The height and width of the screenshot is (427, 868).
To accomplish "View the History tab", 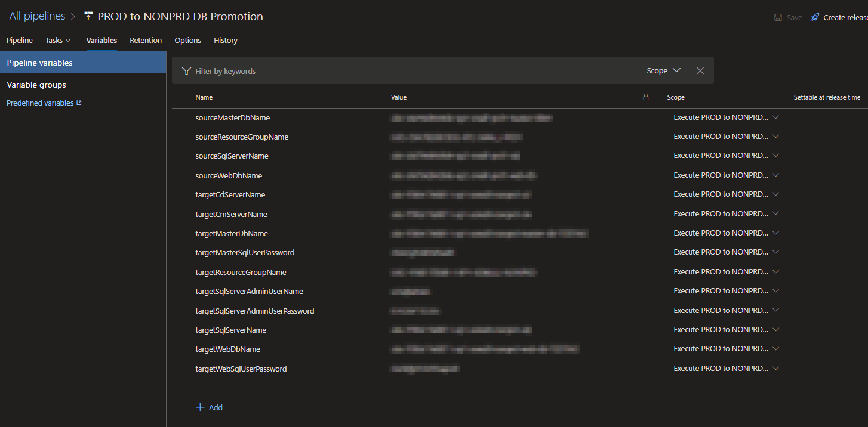I will click(x=226, y=40).
